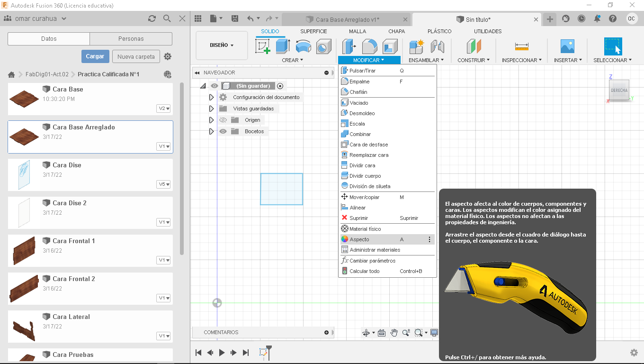Select the Extrude tool icon

pyautogui.click(x=283, y=46)
